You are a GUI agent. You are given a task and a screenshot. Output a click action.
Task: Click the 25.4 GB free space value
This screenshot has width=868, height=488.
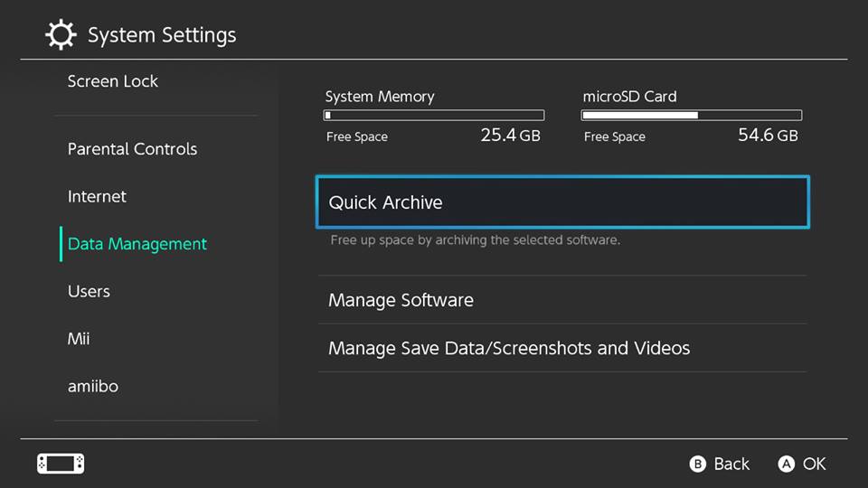tap(510, 136)
